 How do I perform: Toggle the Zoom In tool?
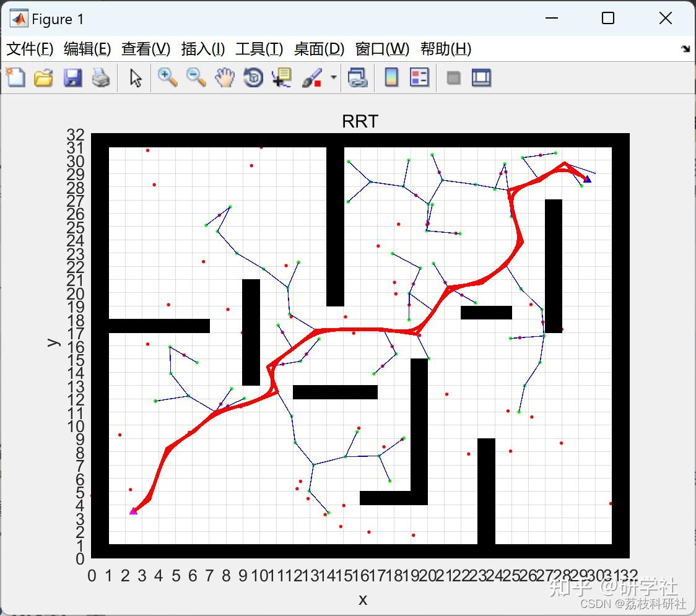[167, 77]
